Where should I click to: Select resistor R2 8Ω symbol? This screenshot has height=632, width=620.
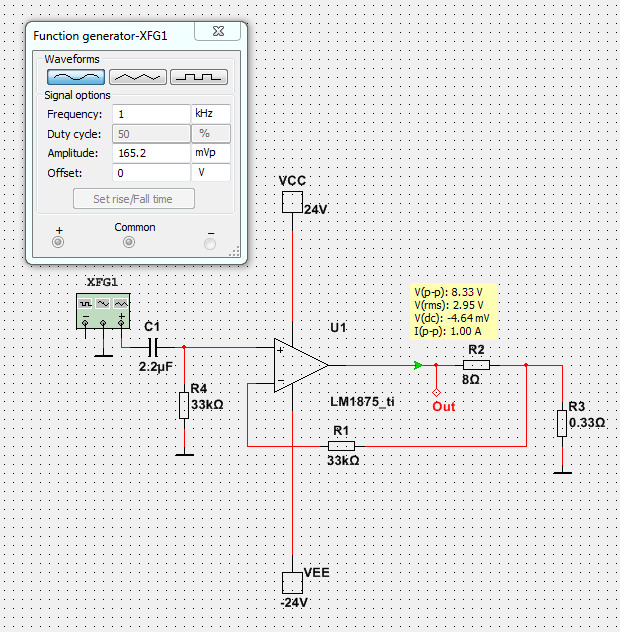(x=476, y=365)
